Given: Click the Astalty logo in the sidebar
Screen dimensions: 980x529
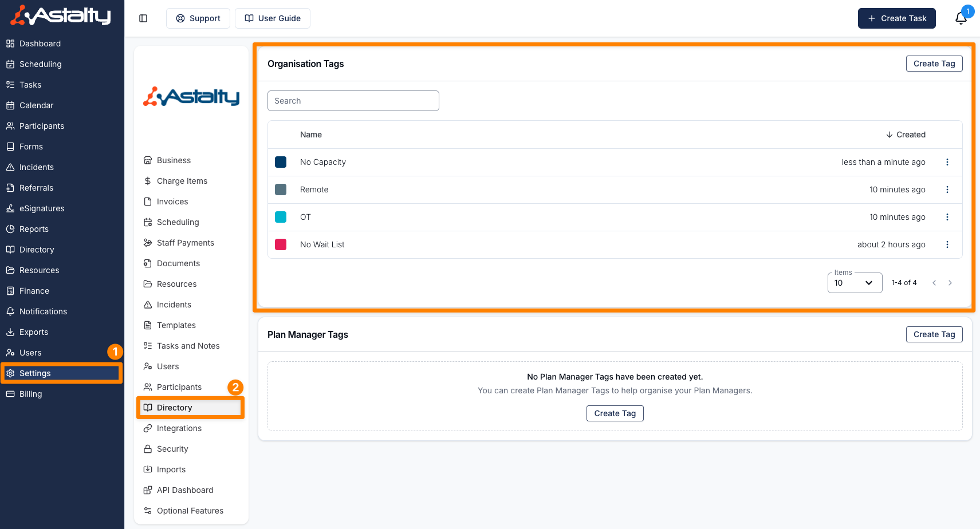Looking at the screenshot, I should (61, 16).
